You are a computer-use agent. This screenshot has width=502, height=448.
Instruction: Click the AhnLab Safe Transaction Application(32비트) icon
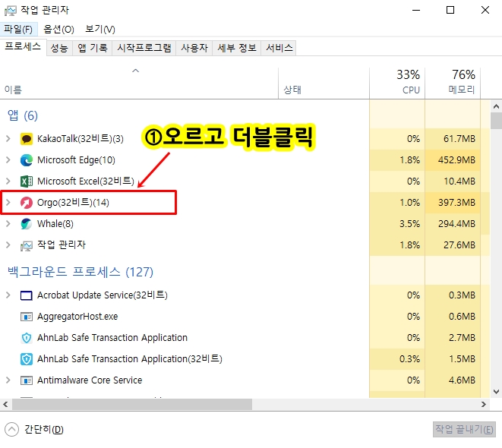(27, 359)
